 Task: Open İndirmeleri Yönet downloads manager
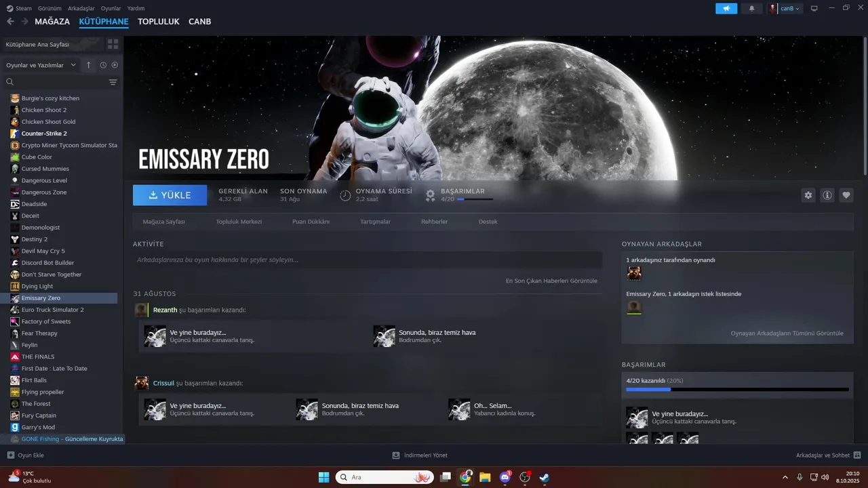tap(420, 455)
